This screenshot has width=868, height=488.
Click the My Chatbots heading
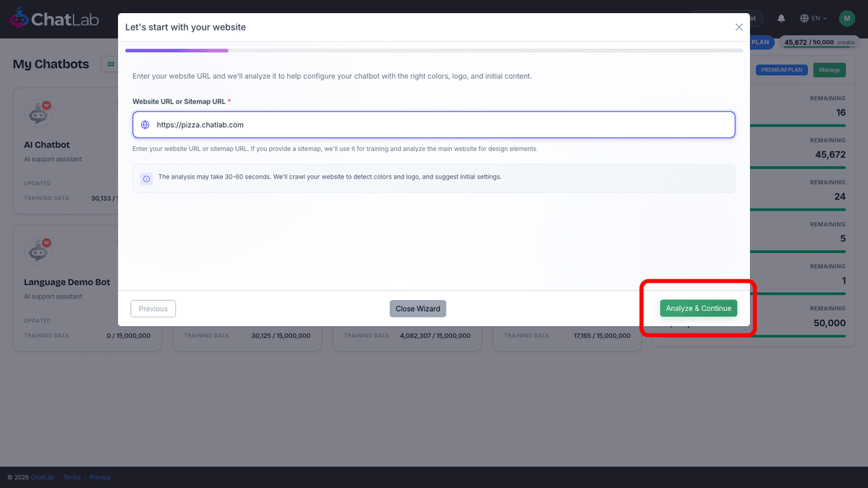(51, 64)
